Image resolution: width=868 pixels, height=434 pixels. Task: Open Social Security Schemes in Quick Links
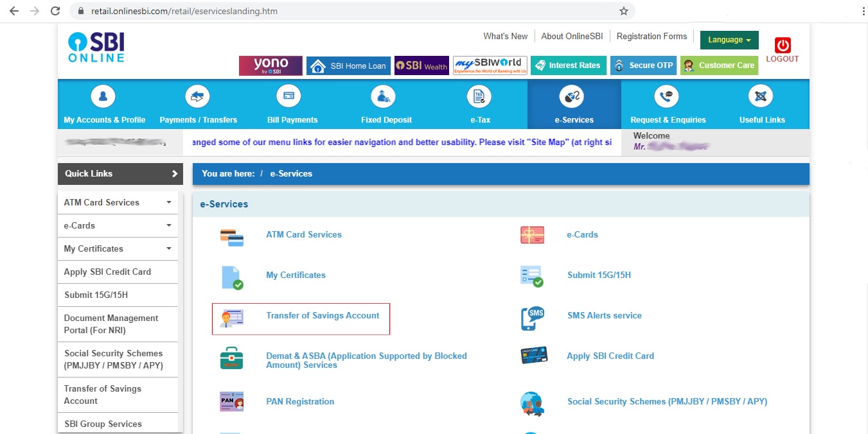[114, 360]
